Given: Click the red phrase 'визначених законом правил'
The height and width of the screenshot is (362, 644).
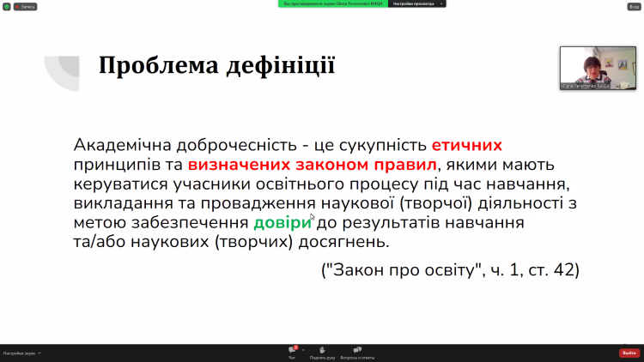Looking at the screenshot, I should click(x=313, y=164).
